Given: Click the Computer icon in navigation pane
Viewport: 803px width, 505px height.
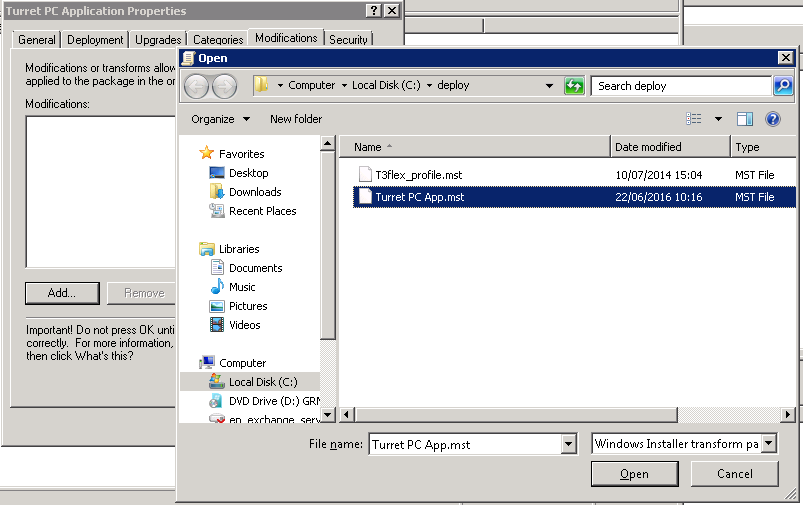Looking at the screenshot, I should [x=207, y=363].
